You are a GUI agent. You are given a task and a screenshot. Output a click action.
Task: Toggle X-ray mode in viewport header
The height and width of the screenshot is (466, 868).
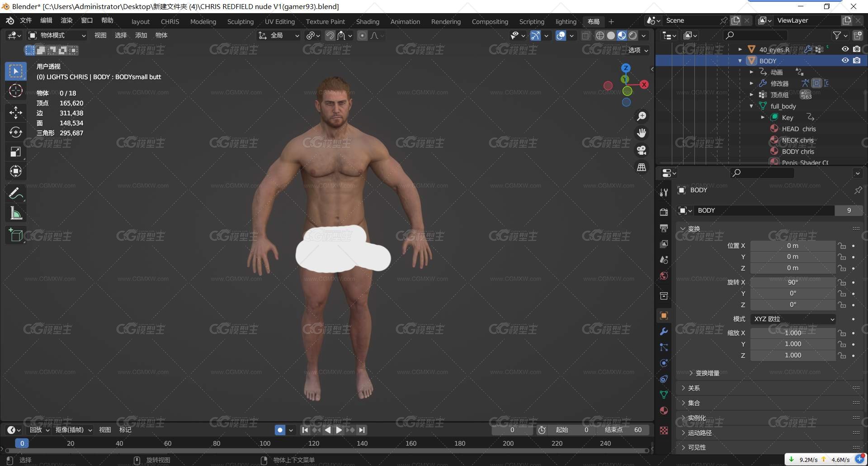[x=586, y=35]
